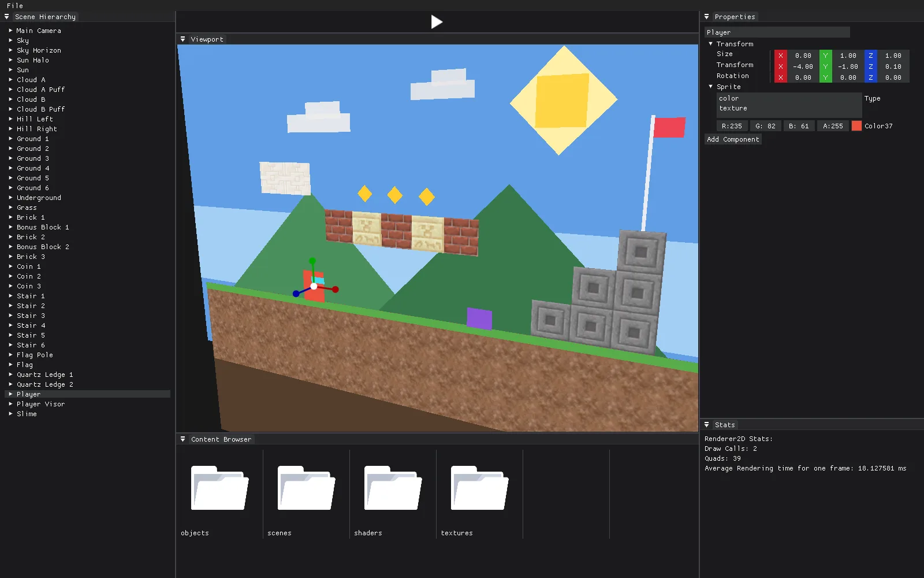
Task: Choose color in the sprite Type list
Action: click(789, 98)
